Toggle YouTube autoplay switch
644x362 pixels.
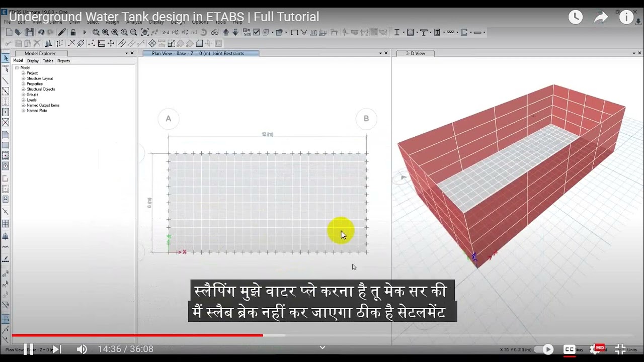(544, 349)
